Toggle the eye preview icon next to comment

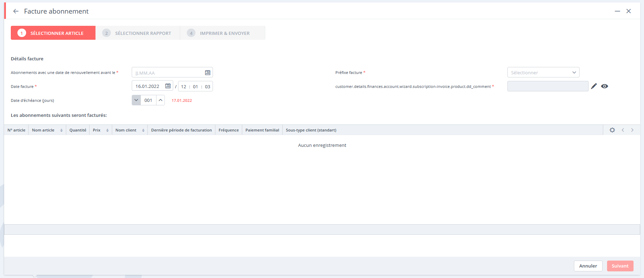[x=605, y=86]
